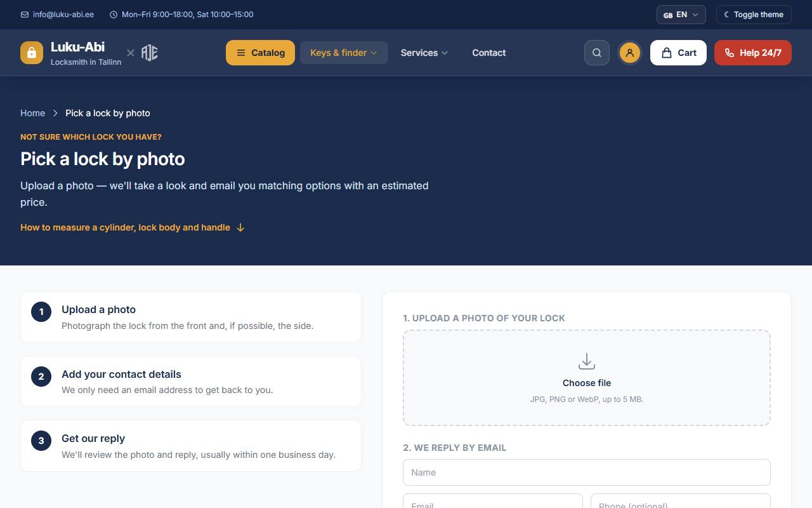
Task: Expand the Services menu
Action: pos(424,53)
